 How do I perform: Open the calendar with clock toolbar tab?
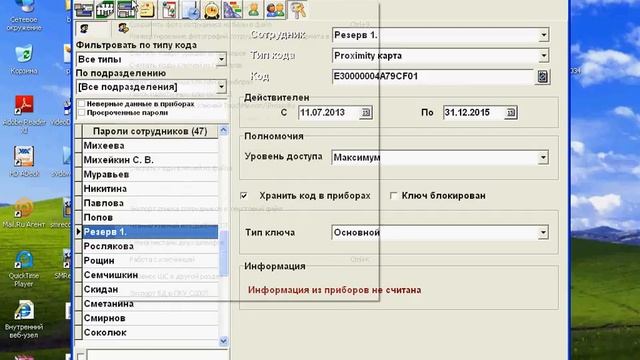(190, 9)
